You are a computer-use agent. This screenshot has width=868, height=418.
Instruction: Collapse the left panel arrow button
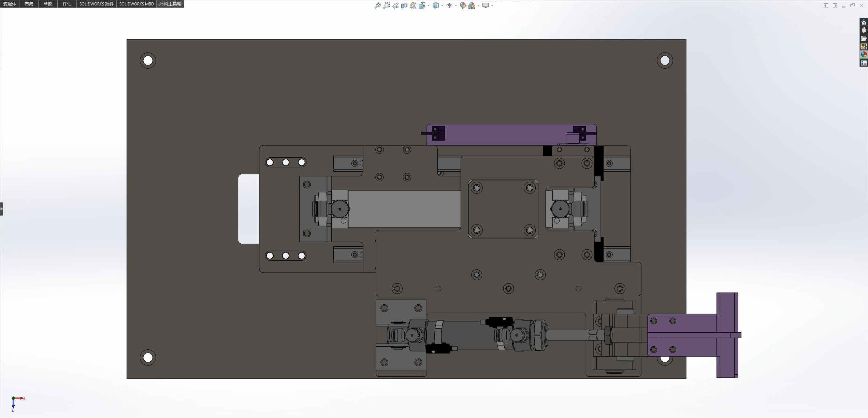click(1, 209)
